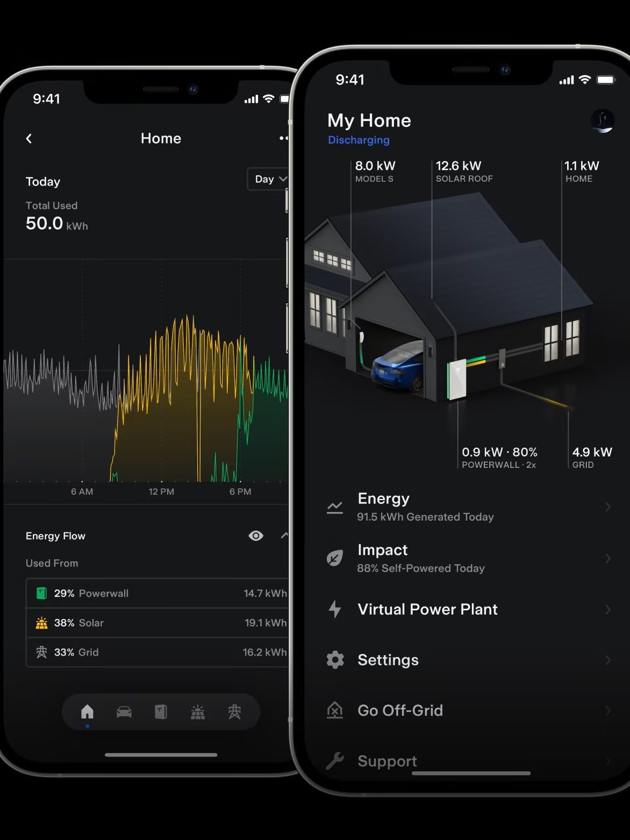Click the Virtual Power Plant lightning icon

(x=335, y=609)
